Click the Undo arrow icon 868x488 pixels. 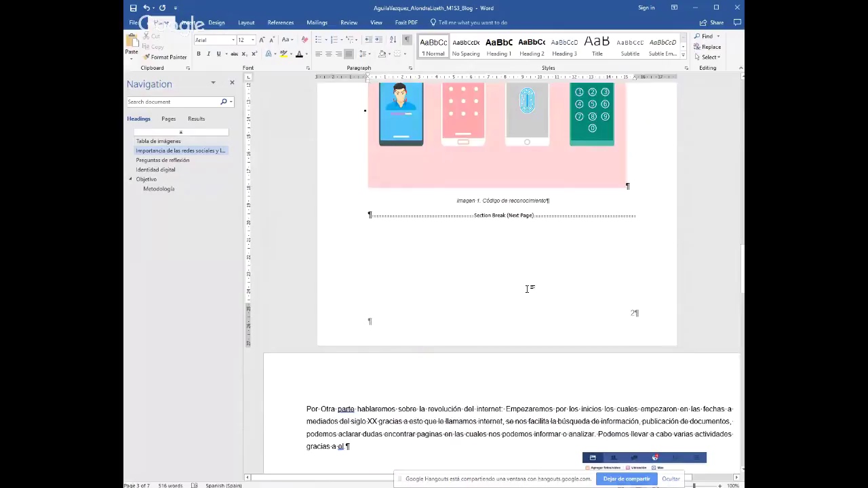[146, 8]
